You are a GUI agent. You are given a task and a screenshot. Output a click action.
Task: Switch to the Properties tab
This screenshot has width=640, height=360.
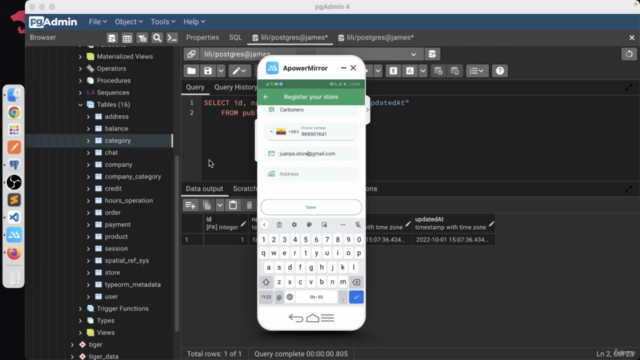(202, 38)
